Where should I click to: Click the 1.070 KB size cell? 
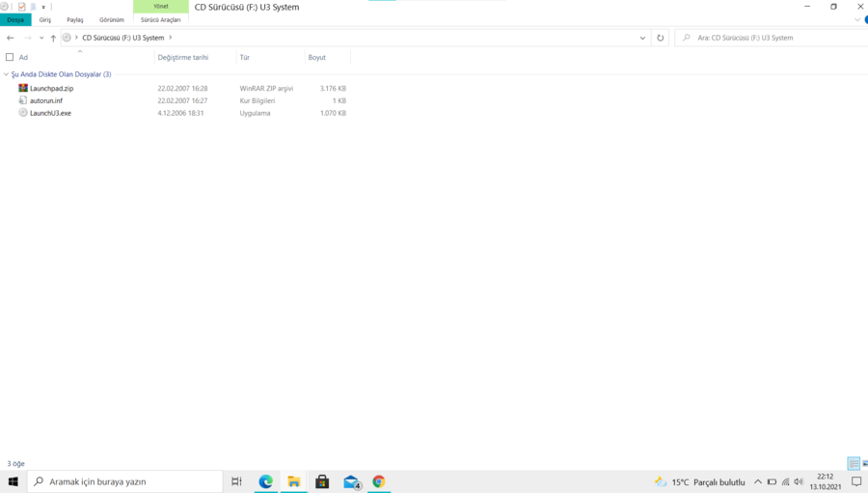coord(333,113)
